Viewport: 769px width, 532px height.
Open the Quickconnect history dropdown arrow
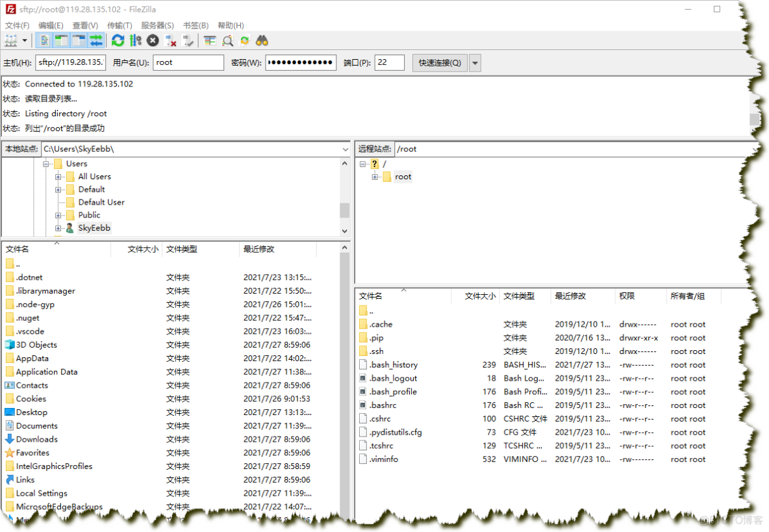click(x=475, y=63)
